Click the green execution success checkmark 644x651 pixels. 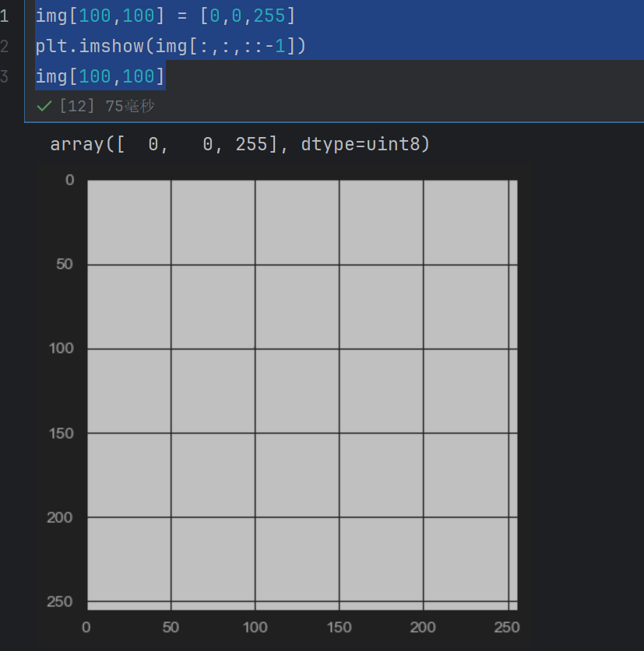tap(44, 106)
